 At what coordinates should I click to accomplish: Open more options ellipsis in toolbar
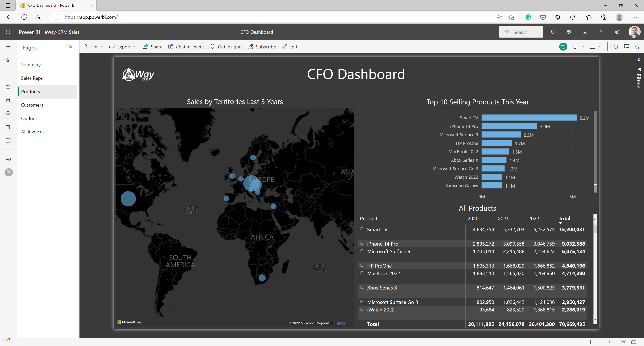(306, 47)
